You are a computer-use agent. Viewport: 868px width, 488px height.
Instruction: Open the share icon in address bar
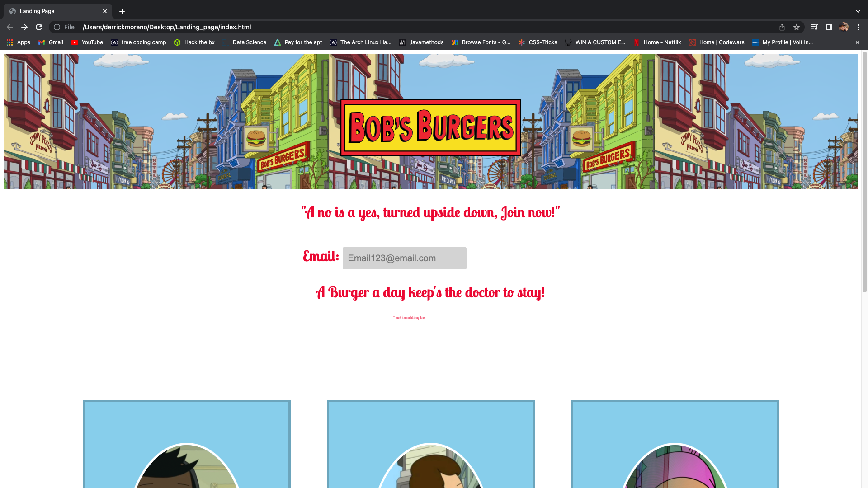[782, 27]
